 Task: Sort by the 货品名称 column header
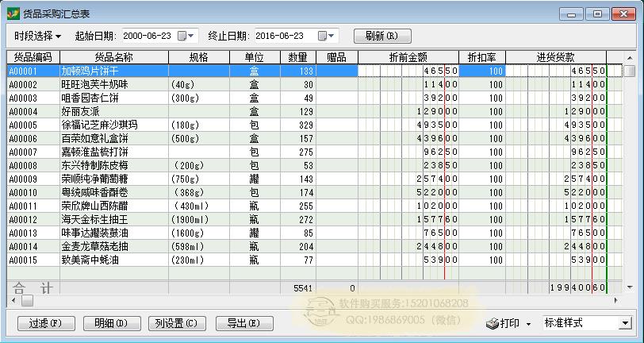[113, 57]
